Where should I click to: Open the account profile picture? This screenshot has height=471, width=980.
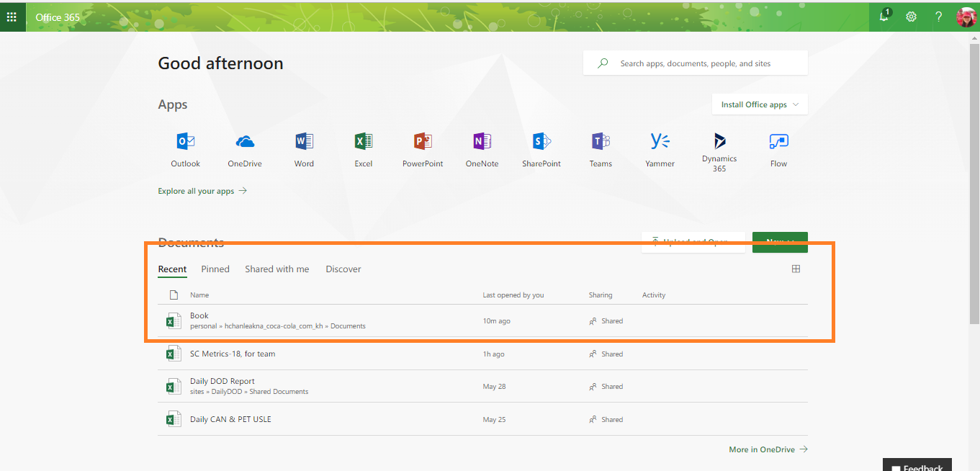coord(966,17)
